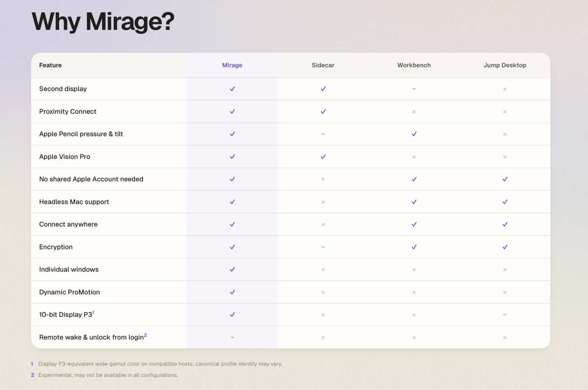588x390 pixels.
Task: Click the Sidecar cross for Headless Mac support
Action: [323, 202]
